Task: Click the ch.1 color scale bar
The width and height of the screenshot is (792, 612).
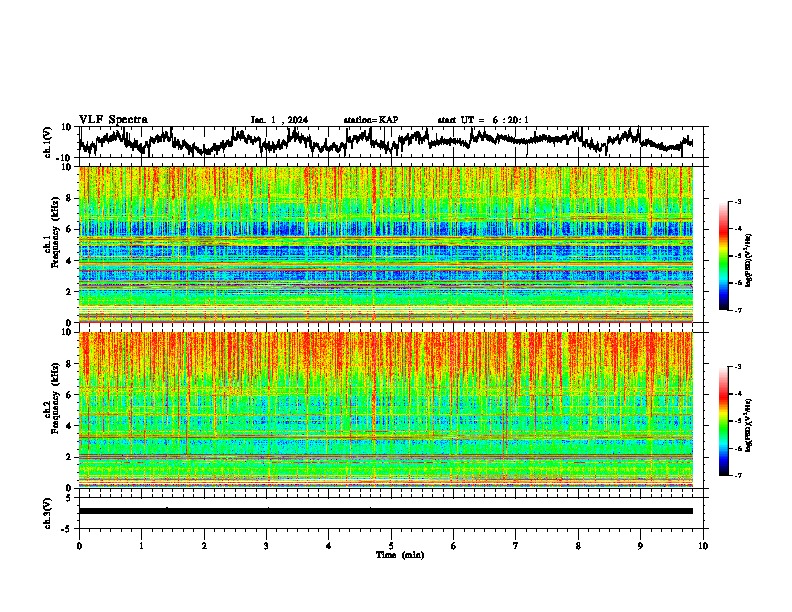Action: click(723, 256)
